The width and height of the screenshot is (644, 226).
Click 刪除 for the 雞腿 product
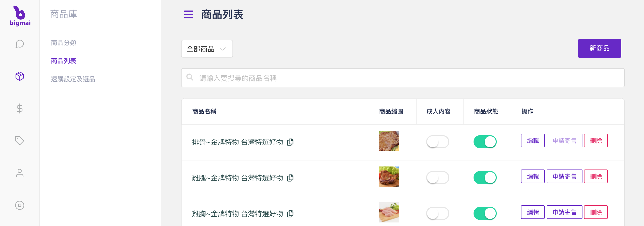[596, 176]
